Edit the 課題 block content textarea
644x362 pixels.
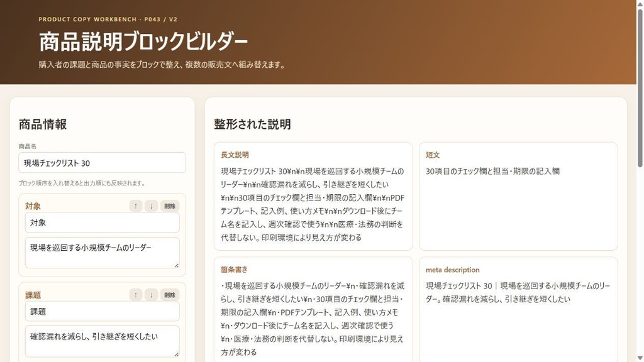(102, 341)
